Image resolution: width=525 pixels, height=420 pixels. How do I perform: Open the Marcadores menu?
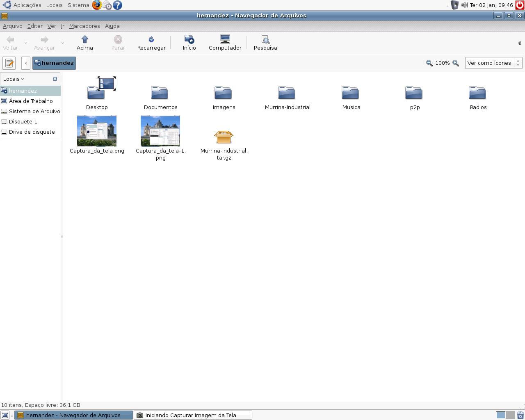pyautogui.click(x=84, y=26)
